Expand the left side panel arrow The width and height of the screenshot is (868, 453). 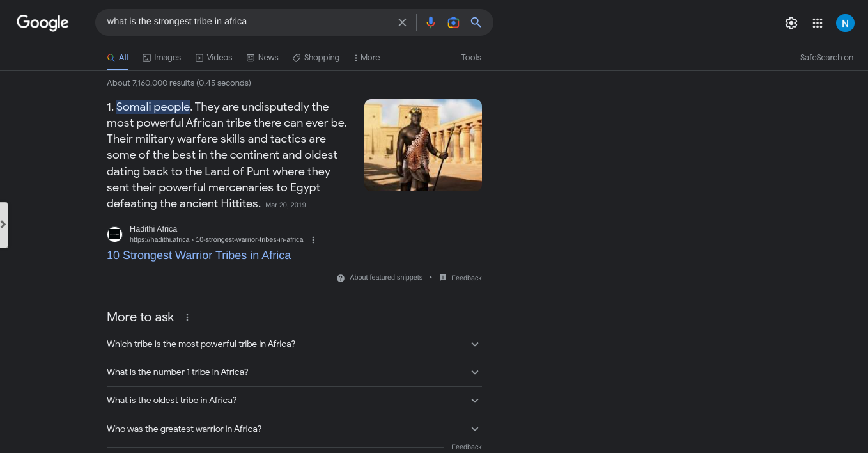point(4,225)
